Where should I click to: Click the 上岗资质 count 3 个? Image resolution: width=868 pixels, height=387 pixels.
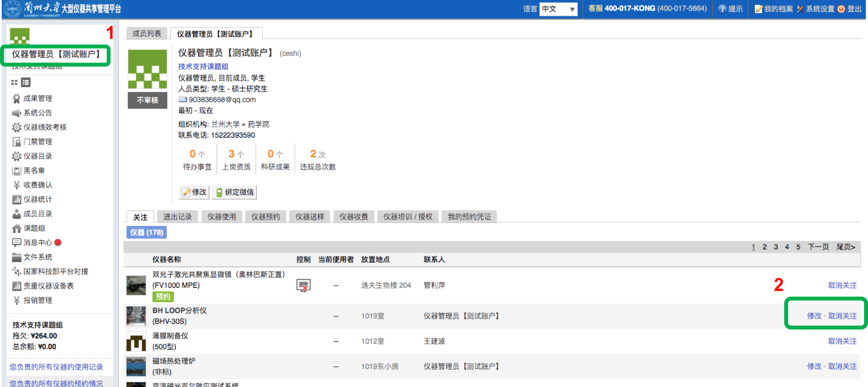point(236,154)
